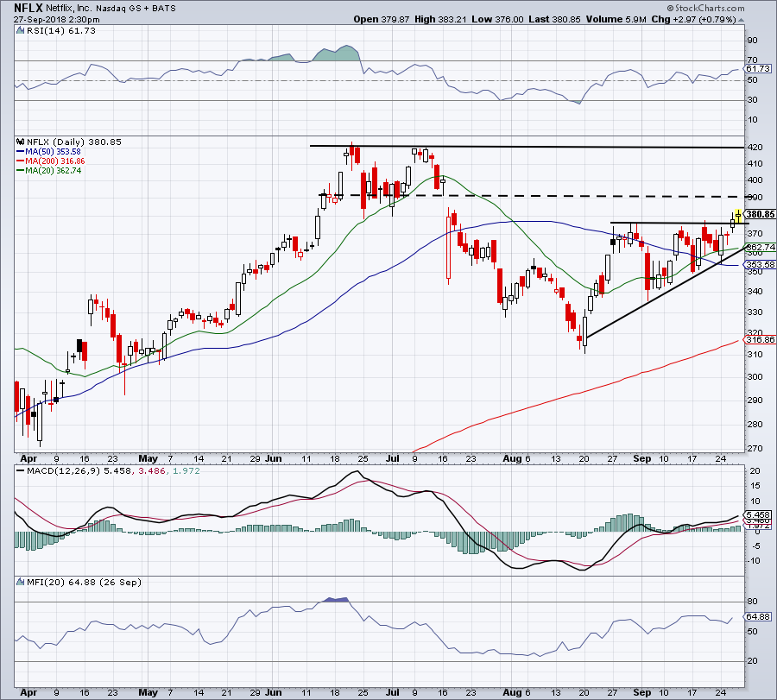Click the MFI(20) panel indicator icon
The image size is (777, 700).
click(21, 582)
